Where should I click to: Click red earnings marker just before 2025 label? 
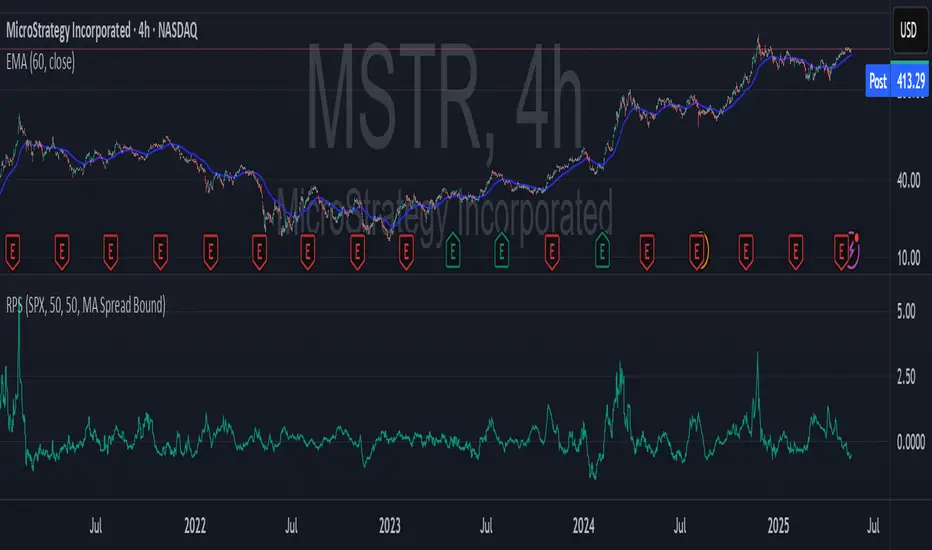click(x=746, y=252)
